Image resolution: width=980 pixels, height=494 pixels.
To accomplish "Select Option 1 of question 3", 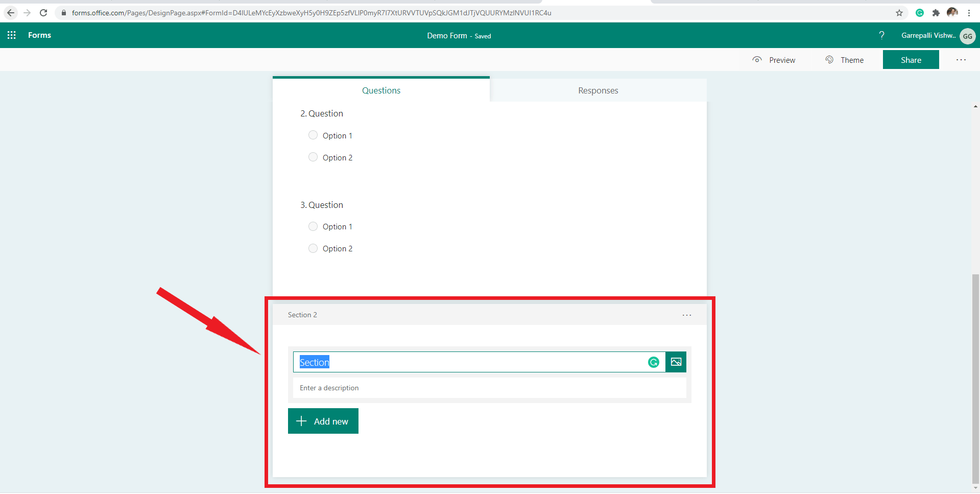I will pyautogui.click(x=313, y=226).
